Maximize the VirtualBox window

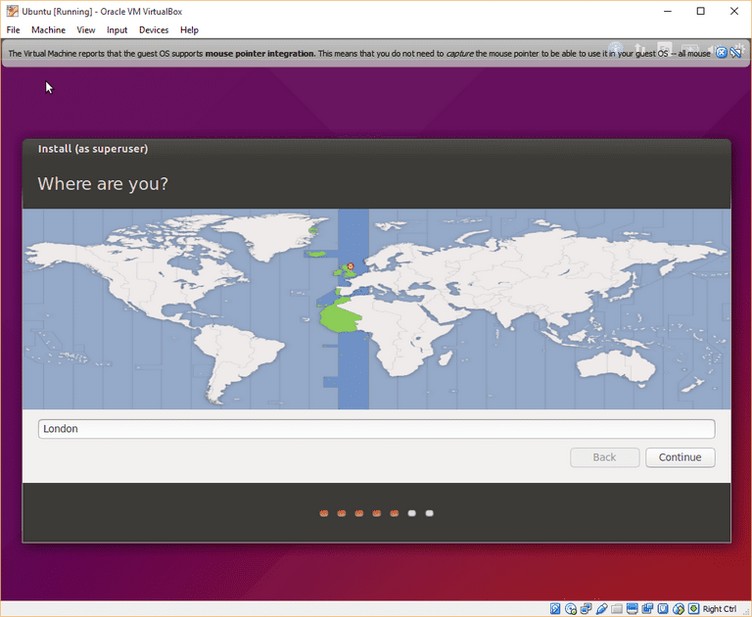701,11
